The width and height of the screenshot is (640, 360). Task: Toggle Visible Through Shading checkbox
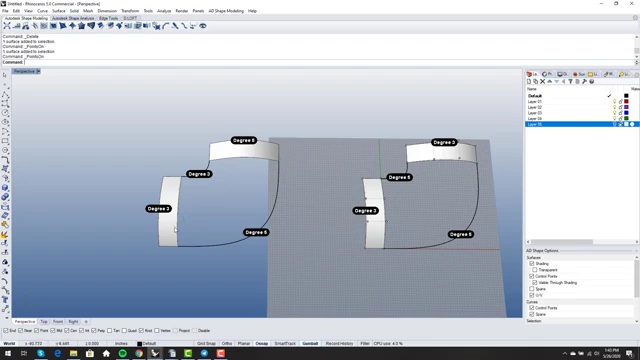click(535, 282)
